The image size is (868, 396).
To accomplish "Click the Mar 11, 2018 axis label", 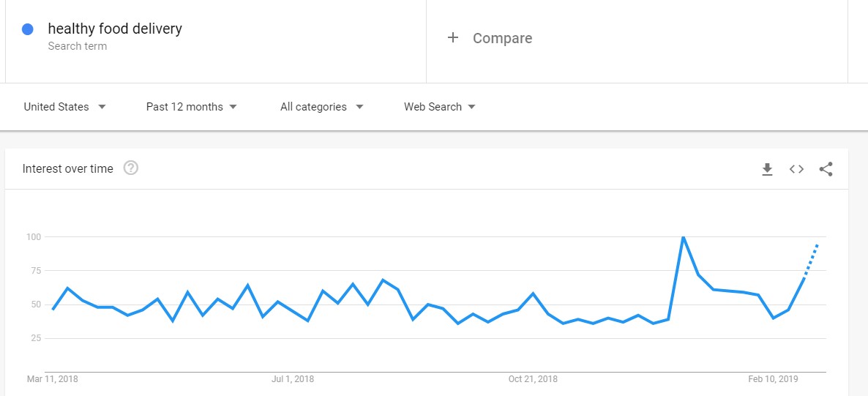I will coord(53,379).
